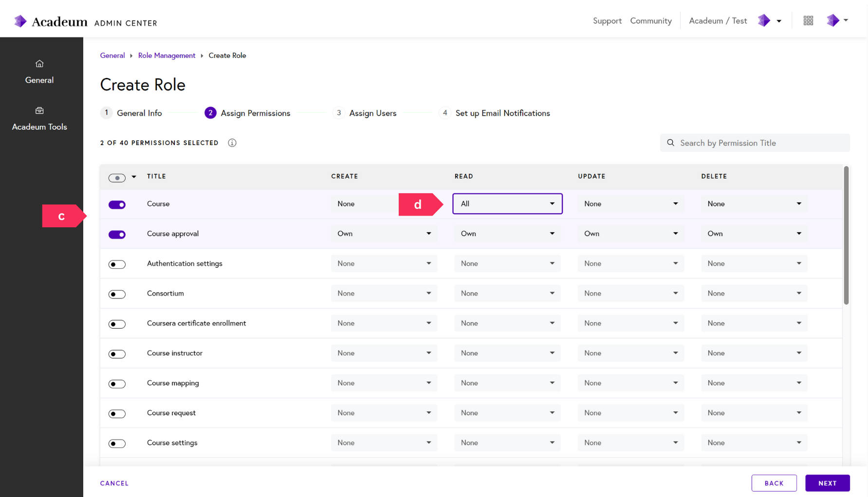Viewport: 868px width, 497px height.
Task: Toggle the select-all permissions switch in header
Action: tap(117, 178)
